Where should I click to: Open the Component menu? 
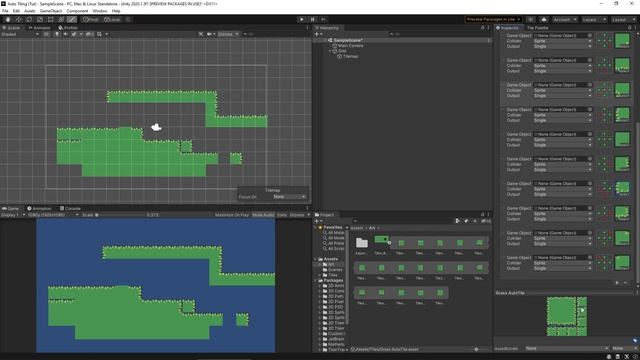pos(77,11)
